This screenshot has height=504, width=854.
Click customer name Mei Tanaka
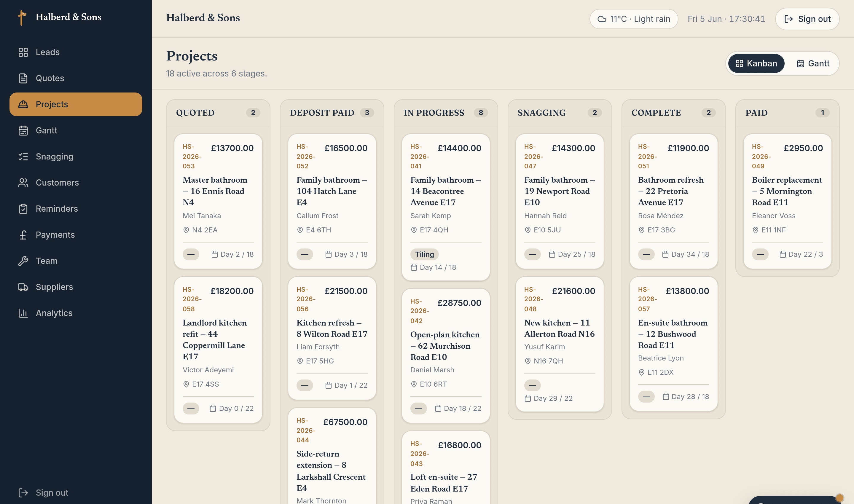pos(202,216)
